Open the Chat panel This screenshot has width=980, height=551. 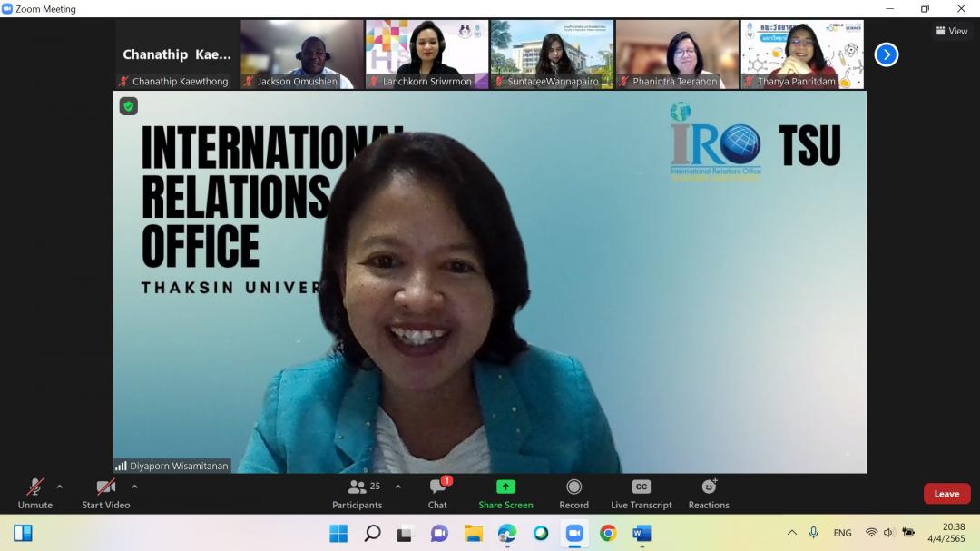[x=437, y=493]
